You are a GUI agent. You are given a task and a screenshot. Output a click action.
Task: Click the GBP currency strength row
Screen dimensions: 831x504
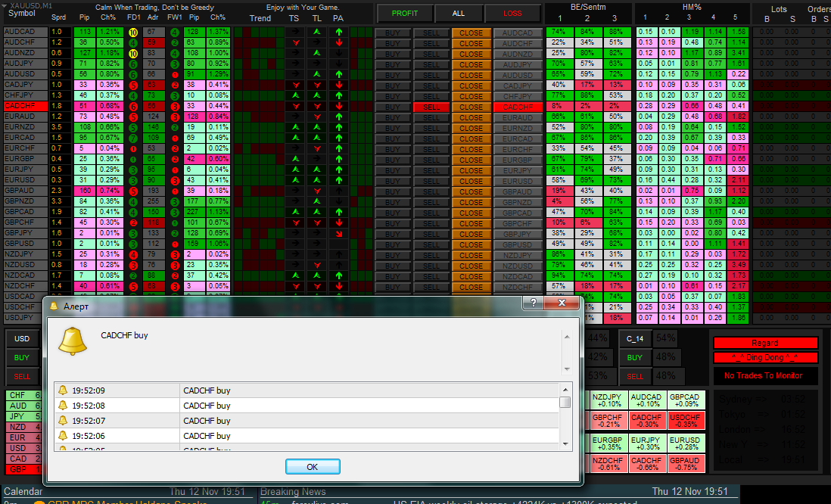24,469
